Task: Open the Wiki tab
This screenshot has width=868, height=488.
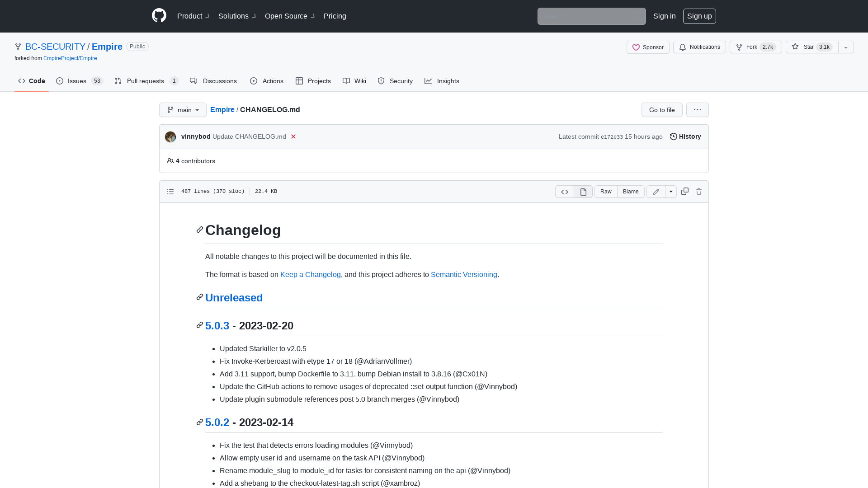Action: pos(354,81)
